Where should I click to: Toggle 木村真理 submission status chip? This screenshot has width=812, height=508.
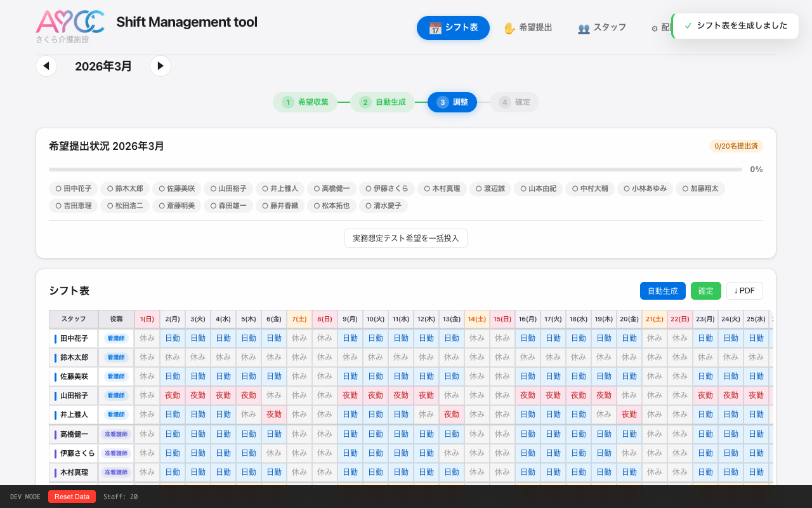click(x=442, y=189)
